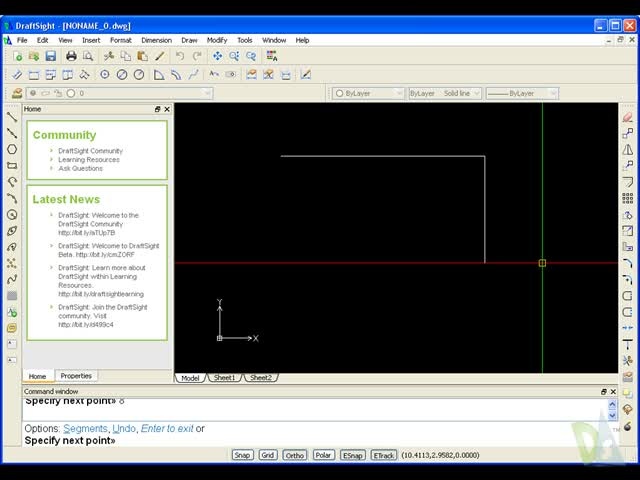Toggle Ortho mode button

tap(294, 455)
